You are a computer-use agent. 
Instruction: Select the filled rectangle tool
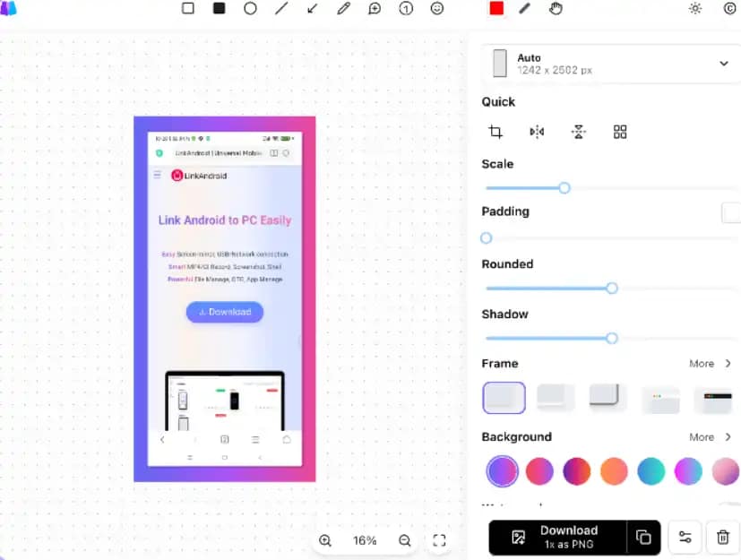coord(219,8)
